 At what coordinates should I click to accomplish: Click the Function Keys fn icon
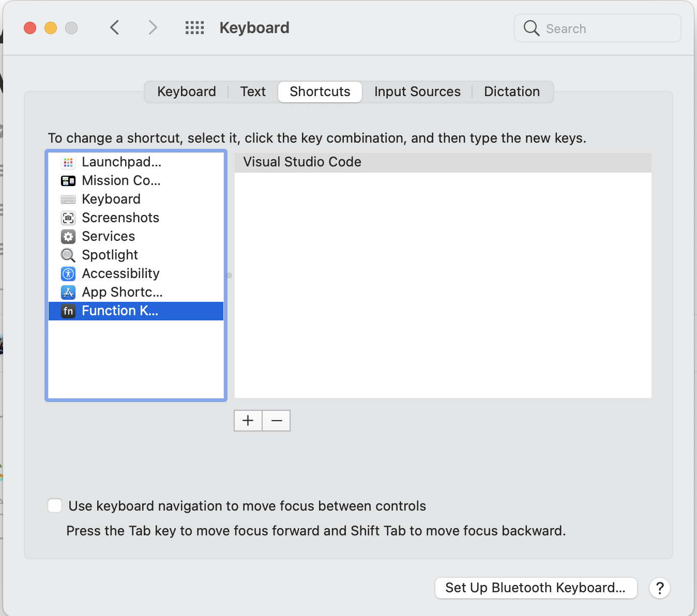[x=68, y=311]
